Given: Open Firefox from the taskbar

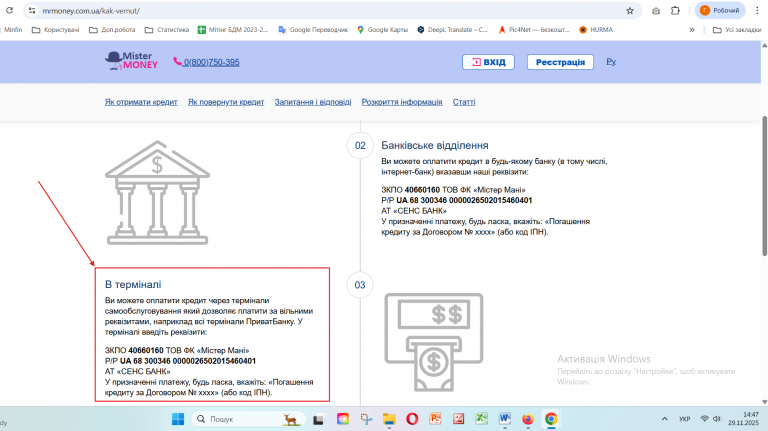Looking at the screenshot, I should [x=528, y=419].
